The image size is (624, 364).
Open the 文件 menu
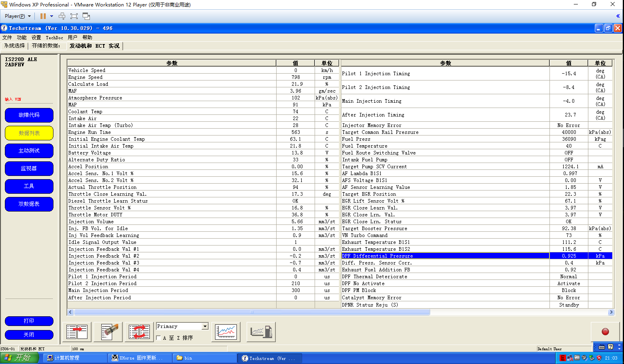coord(7,37)
